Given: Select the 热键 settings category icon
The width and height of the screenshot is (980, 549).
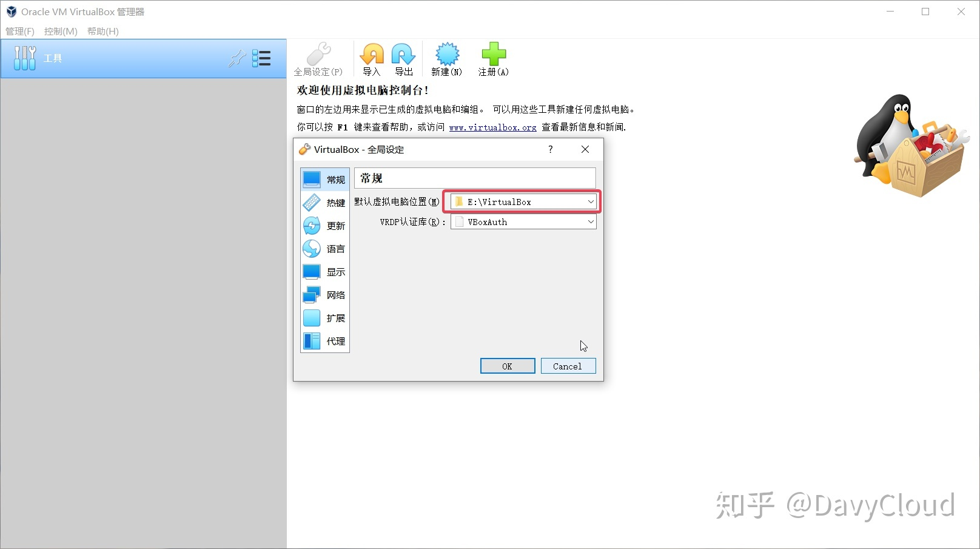Looking at the screenshot, I should (x=312, y=202).
